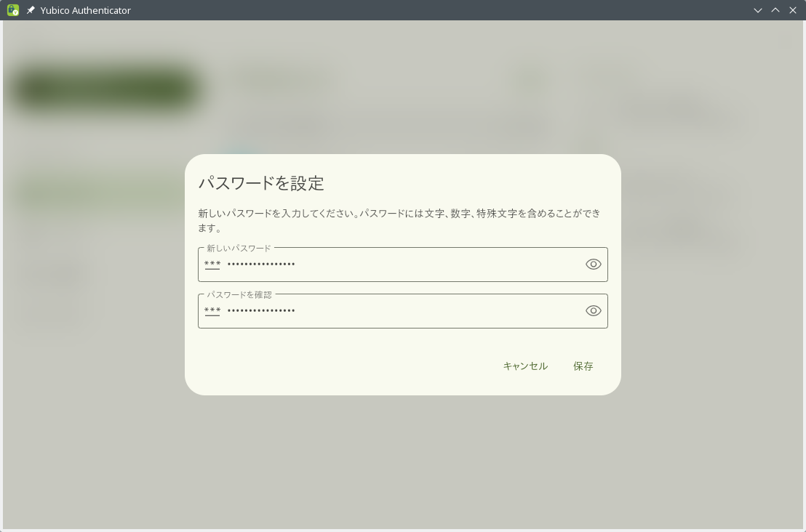Image resolution: width=806 pixels, height=532 pixels.
Task: Collapse the window via the title bar chevron
Action: pos(758,10)
